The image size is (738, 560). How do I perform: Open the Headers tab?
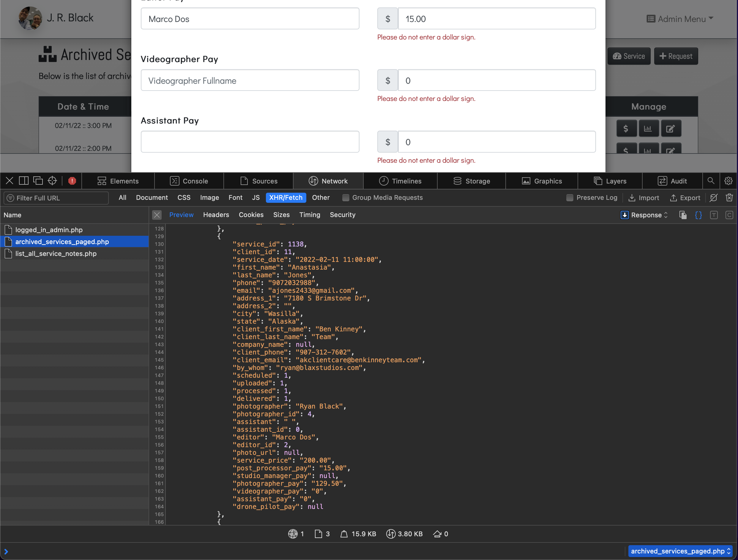216,215
